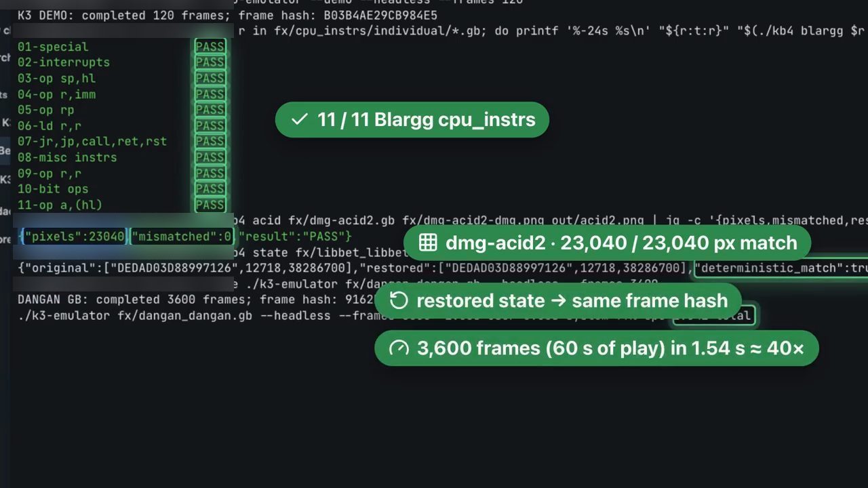The image size is (868, 488).
Task: Select the 06-ld r,r test name
Action: pos(50,126)
